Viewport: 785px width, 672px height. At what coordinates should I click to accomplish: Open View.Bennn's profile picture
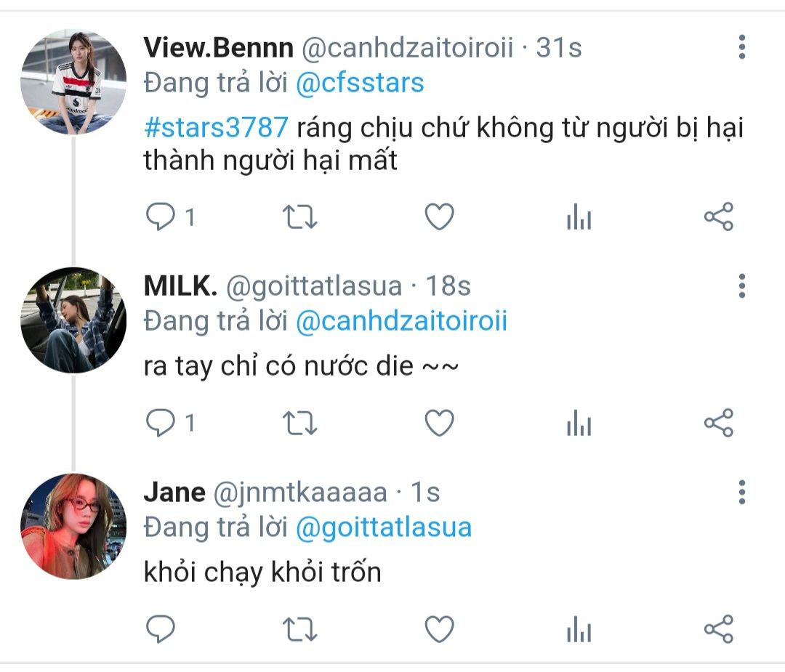(x=73, y=82)
